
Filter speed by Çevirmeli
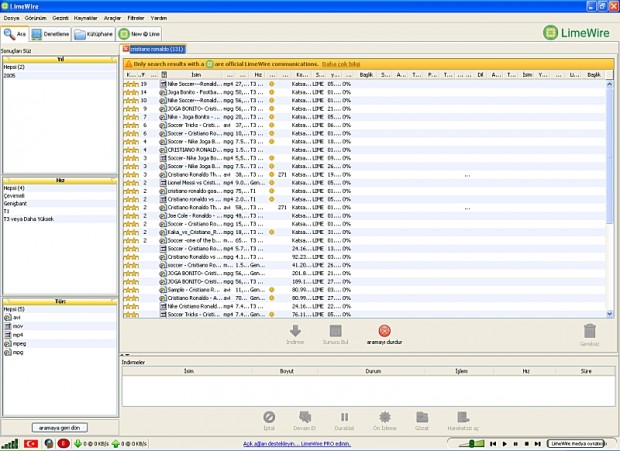click(x=60, y=196)
